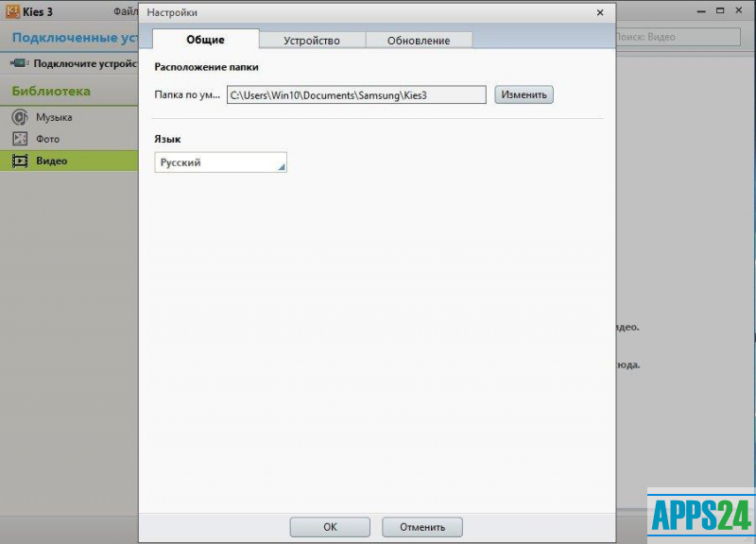Click the Библиотека section header

tap(51, 91)
